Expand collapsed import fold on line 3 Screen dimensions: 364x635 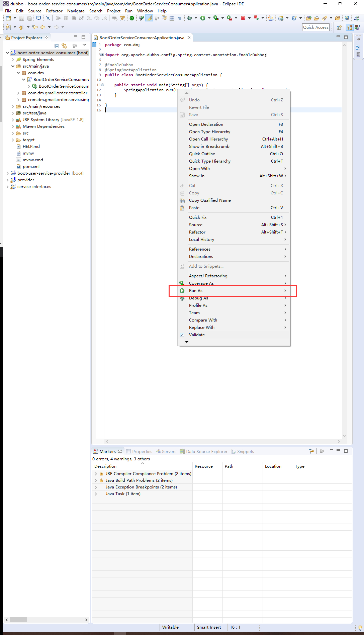pos(102,55)
